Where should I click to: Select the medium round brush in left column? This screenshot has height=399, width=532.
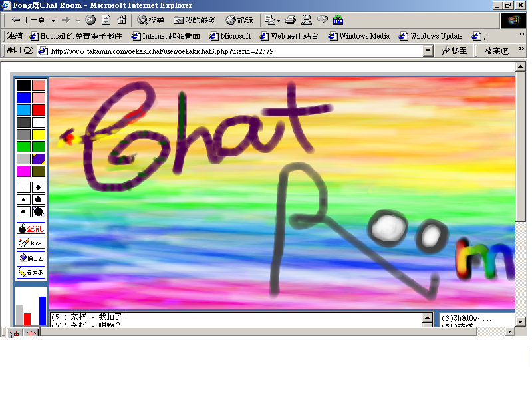(x=23, y=199)
